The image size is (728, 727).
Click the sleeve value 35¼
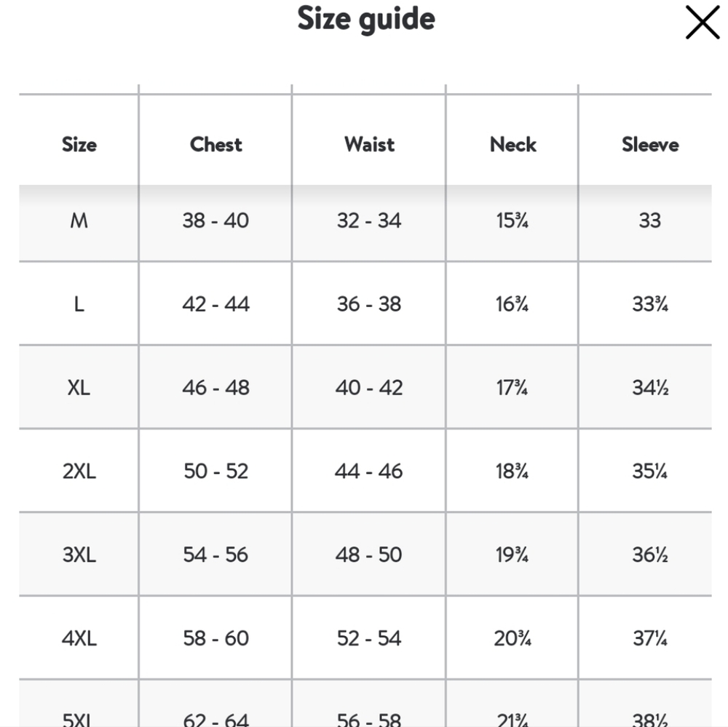650,471
